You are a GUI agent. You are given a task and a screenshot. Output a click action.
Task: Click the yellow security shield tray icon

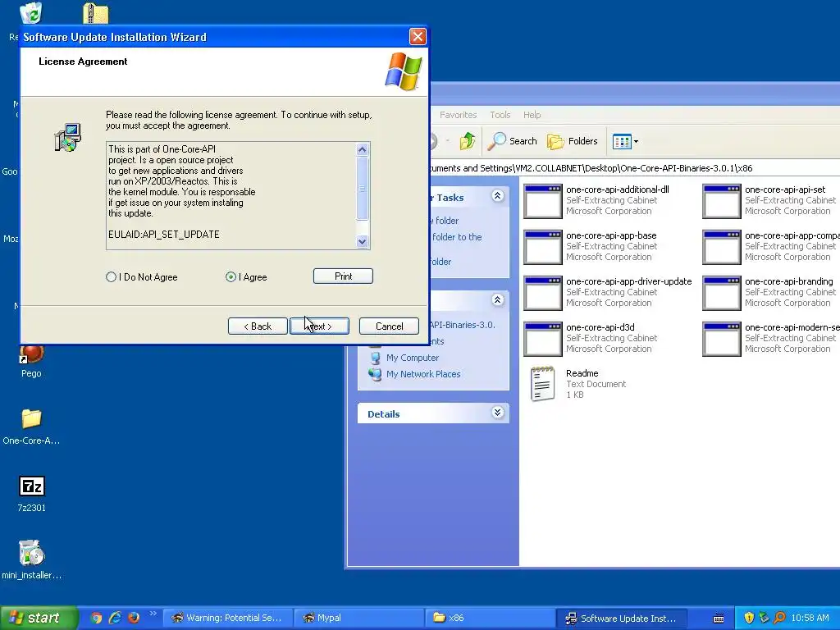tap(749, 618)
